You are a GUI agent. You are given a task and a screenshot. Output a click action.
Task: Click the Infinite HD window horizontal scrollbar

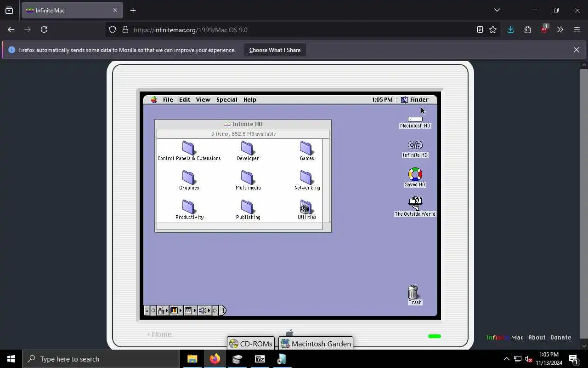[x=239, y=226]
